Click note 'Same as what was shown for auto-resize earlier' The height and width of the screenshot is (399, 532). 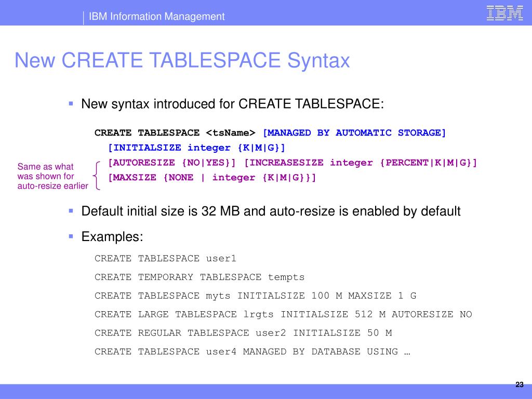point(52,176)
